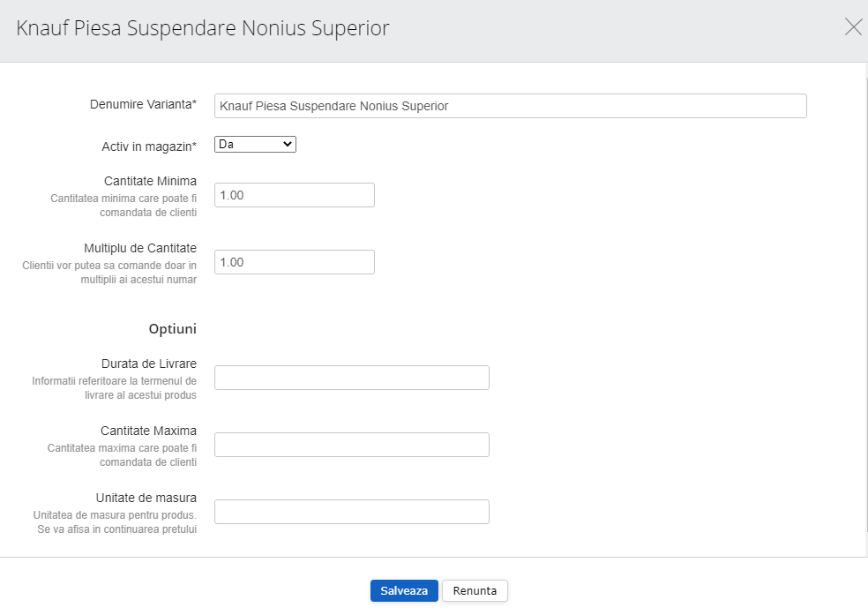Cancel using the Renunta button
Viewport: 868px width, 615px height.
(x=475, y=591)
